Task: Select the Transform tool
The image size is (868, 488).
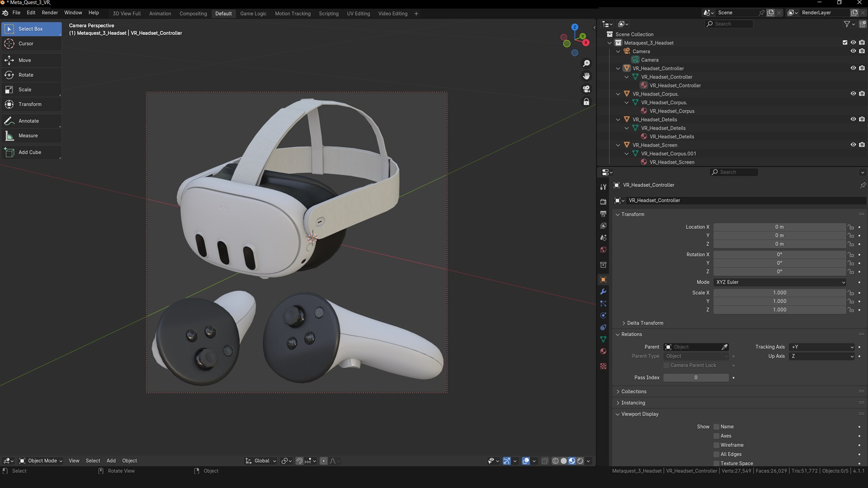Action: tap(31, 104)
